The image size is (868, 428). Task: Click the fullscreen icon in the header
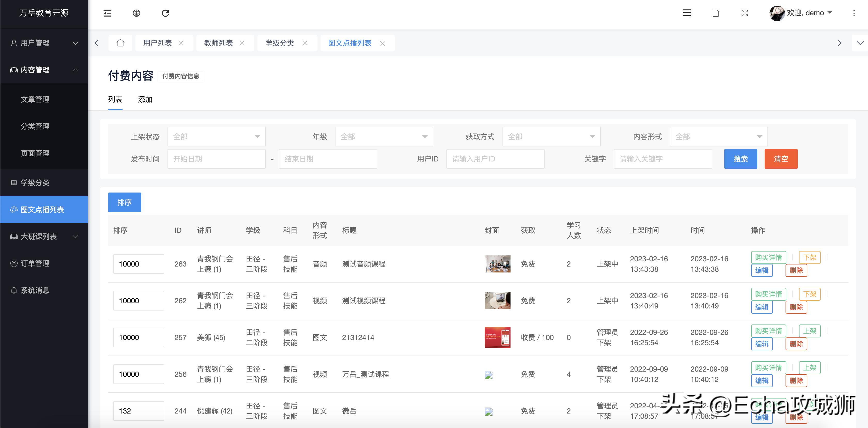click(745, 13)
